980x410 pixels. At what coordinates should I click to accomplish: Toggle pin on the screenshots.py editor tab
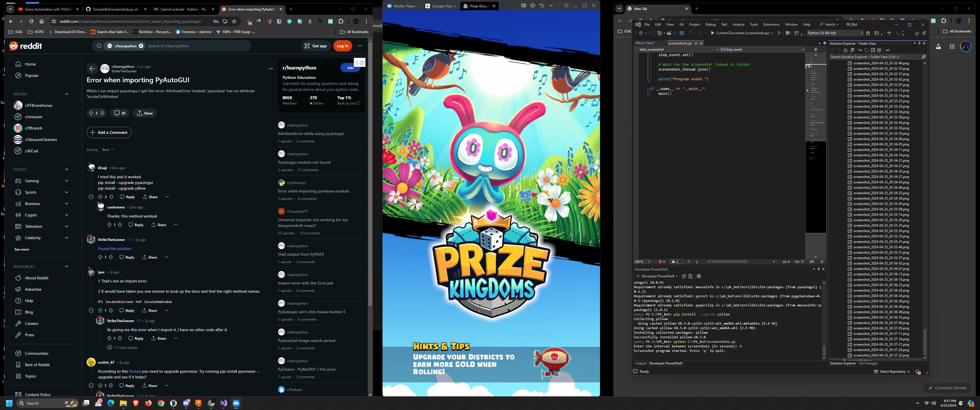696,43
